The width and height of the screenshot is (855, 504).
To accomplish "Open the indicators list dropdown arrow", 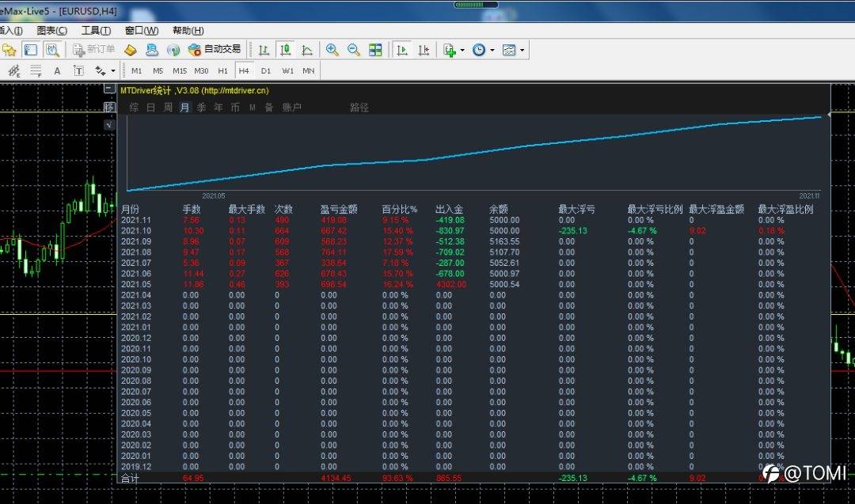I will tap(462, 50).
